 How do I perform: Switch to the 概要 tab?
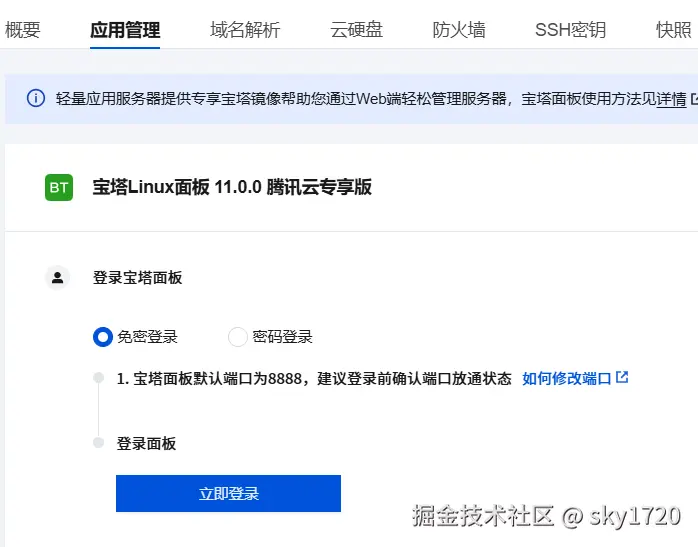coord(23,30)
